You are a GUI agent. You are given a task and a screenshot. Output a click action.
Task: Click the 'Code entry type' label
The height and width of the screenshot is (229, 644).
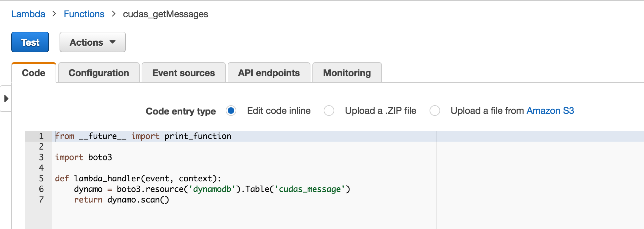click(181, 111)
